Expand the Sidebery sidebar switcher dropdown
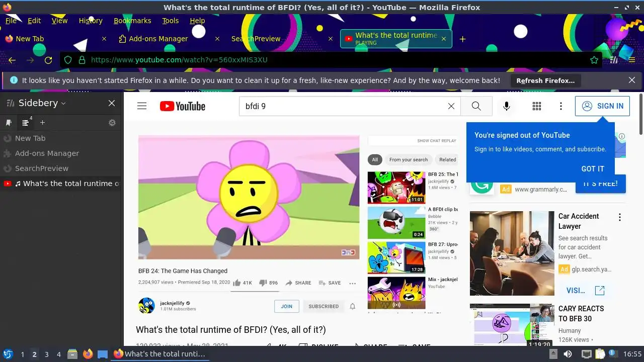644x362 pixels. (63, 104)
